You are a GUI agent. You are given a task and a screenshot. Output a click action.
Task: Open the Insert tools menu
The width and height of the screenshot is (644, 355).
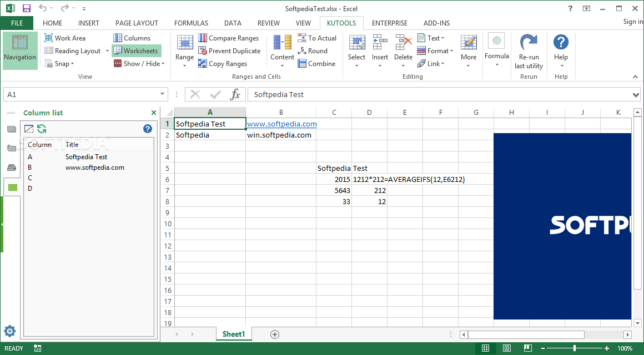[x=380, y=51]
